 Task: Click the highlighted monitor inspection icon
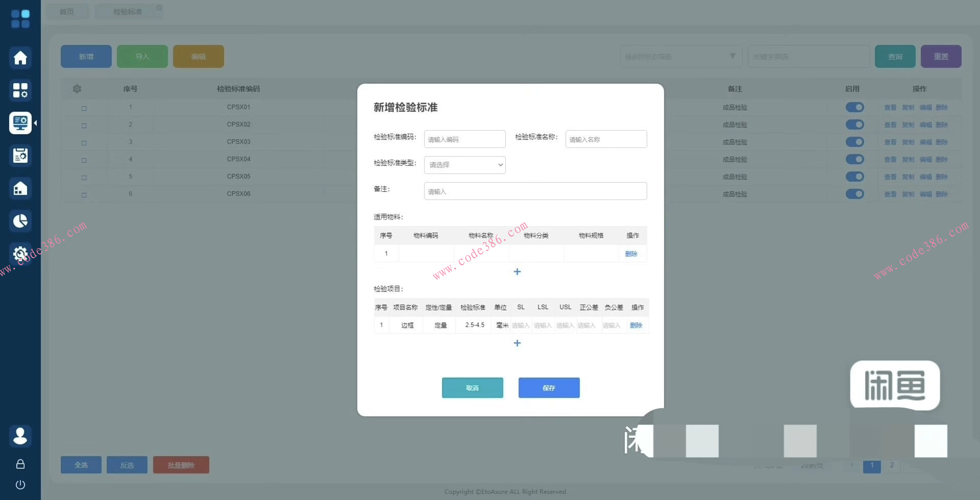pos(20,122)
